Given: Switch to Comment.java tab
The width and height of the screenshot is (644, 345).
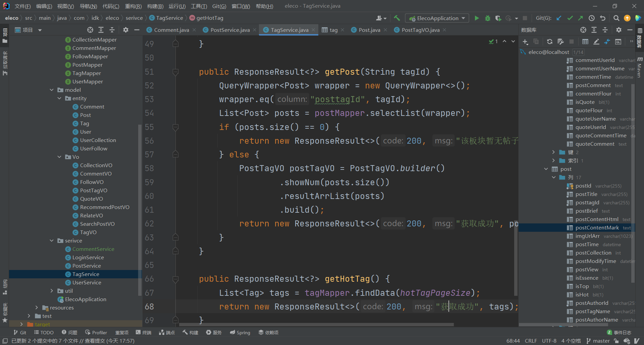Looking at the screenshot, I should 171,30.
